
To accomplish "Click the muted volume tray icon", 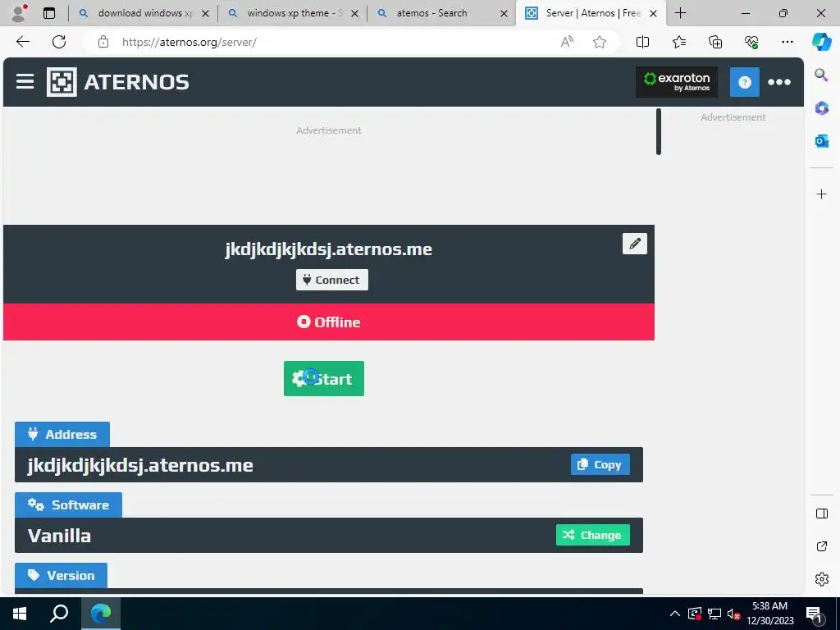I will pyautogui.click(x=733, y=614).
